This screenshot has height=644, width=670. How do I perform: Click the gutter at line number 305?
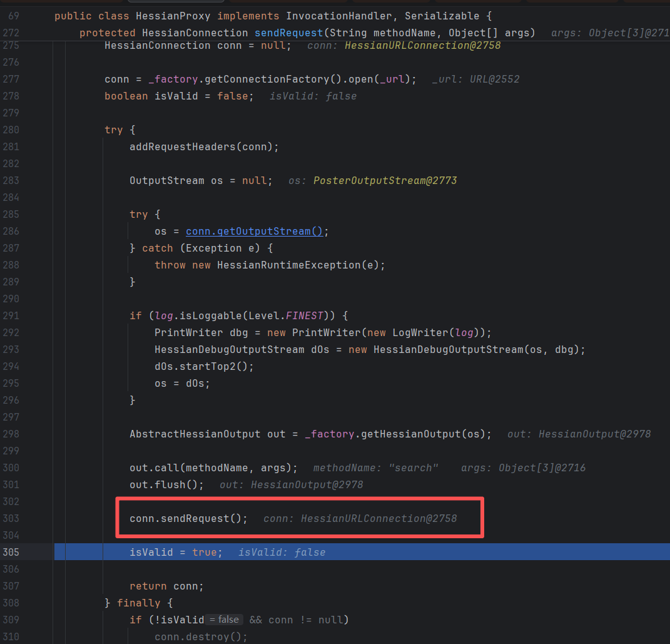(11, 552)
